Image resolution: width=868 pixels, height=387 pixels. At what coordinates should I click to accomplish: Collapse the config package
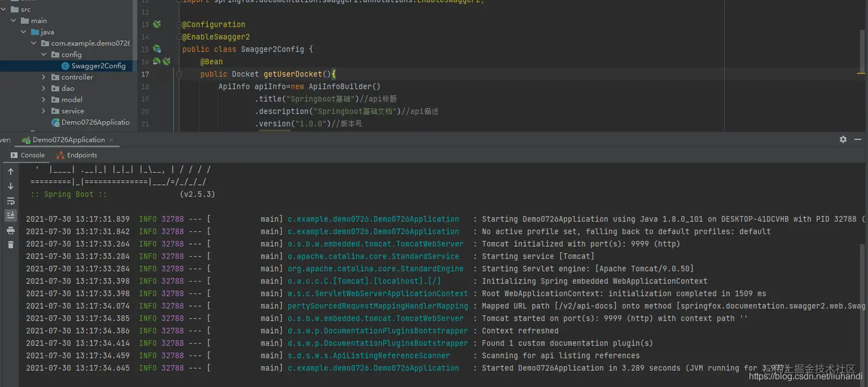click(x=44, y=55)
